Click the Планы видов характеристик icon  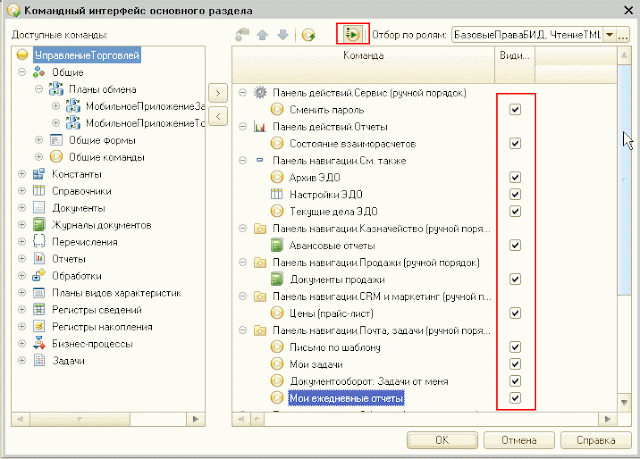tap(39, 293)
